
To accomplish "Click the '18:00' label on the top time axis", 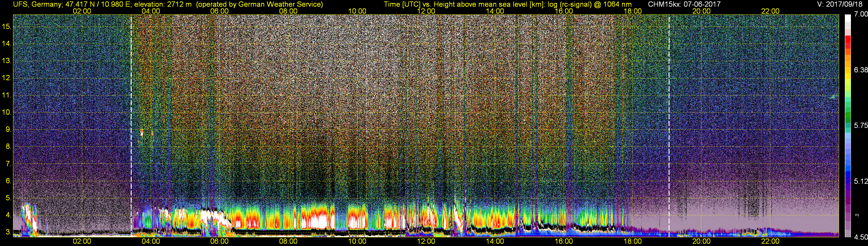I will [632, 11].
